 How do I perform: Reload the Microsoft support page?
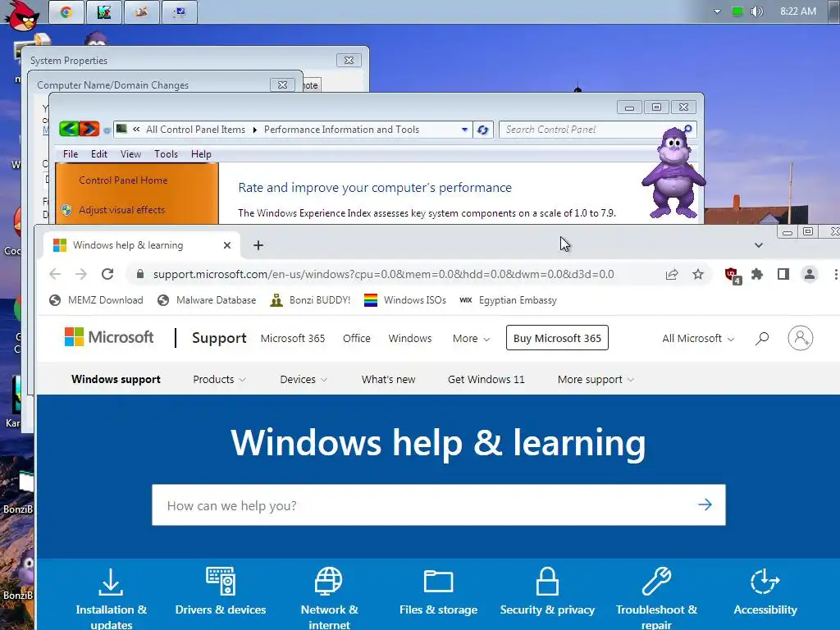tap(107, 274)
